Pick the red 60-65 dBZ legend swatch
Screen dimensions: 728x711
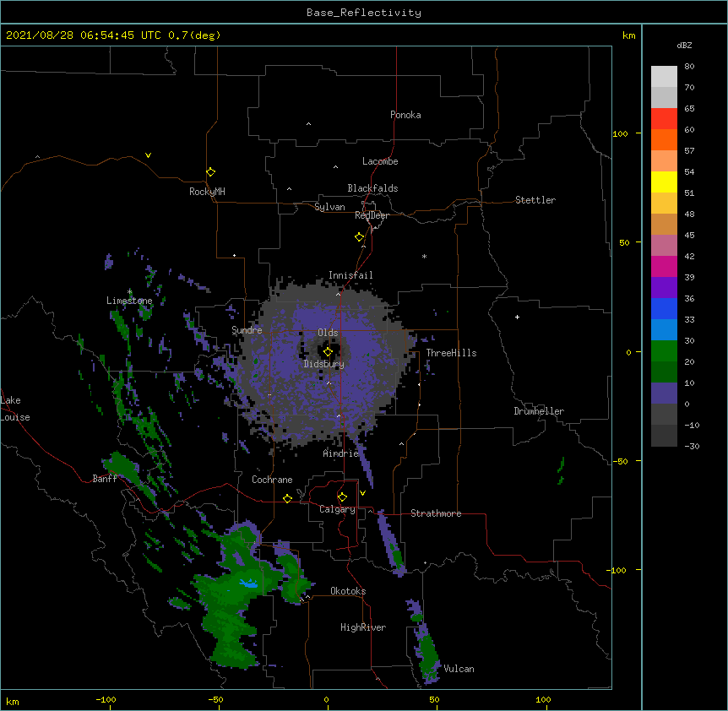tap(664, 118)
